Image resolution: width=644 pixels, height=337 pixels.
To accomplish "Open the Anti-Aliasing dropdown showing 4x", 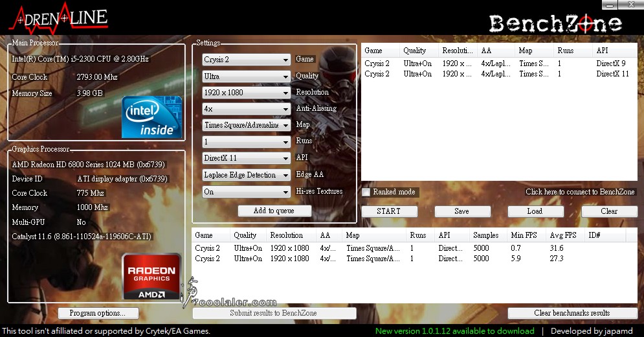I will pyautogui.click(x=247, y=109).
